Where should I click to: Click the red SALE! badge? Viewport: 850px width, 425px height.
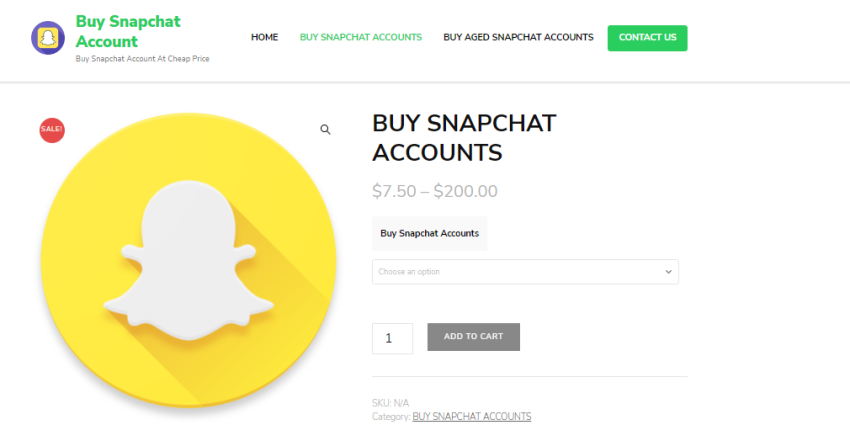(x=52, y=130)
